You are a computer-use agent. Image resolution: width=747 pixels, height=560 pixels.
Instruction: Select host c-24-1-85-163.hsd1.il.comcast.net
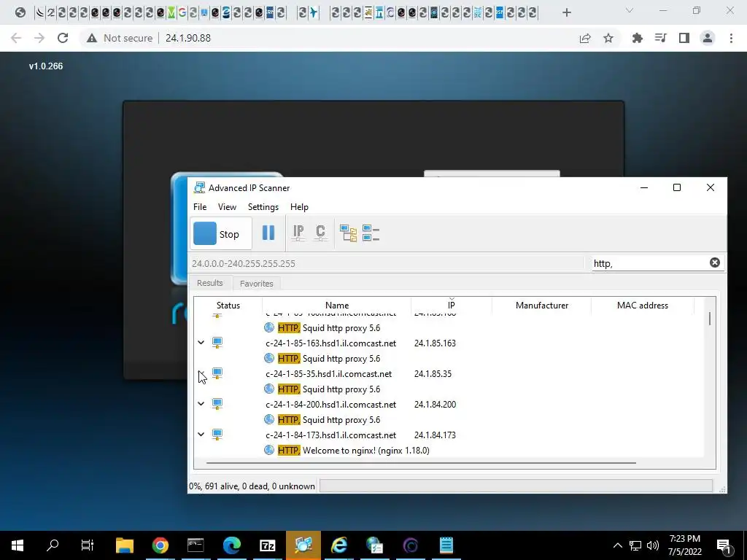coord(330,343)
